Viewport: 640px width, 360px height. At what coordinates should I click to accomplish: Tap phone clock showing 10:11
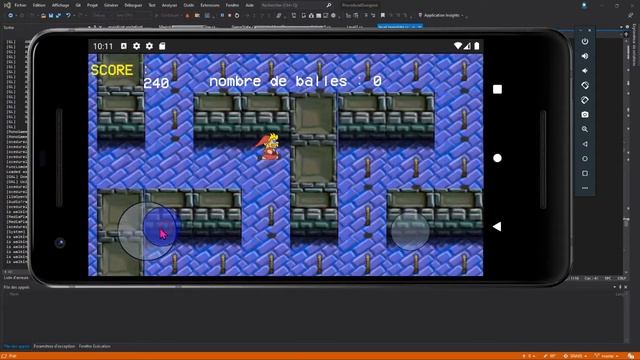point(103,46)
